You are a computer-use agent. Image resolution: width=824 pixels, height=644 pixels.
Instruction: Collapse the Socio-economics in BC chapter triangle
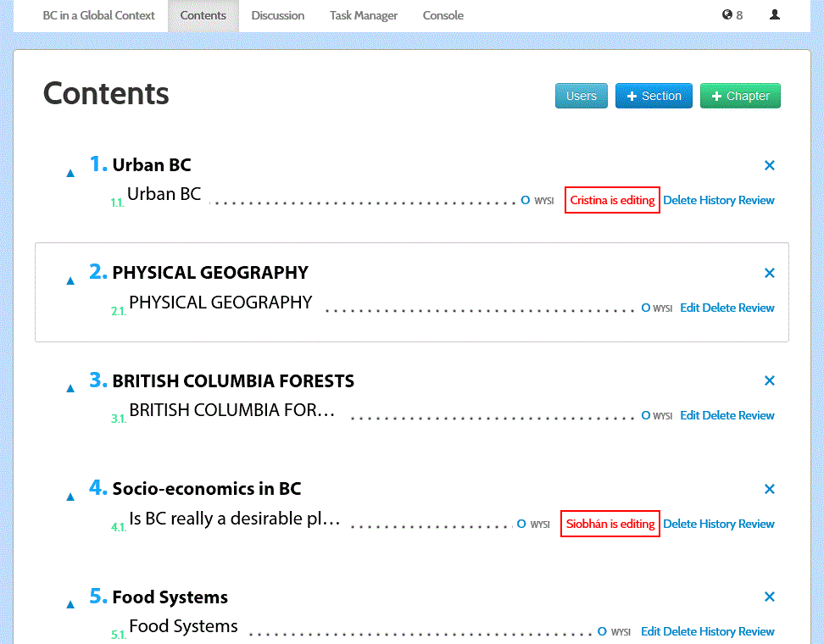[x=70, y=496]
